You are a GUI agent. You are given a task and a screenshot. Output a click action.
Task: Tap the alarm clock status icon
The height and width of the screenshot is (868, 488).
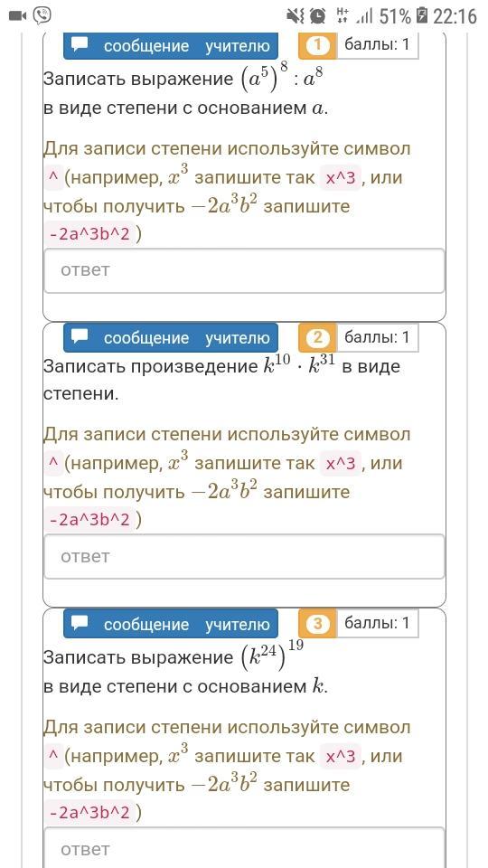click(x=318, y=16)
